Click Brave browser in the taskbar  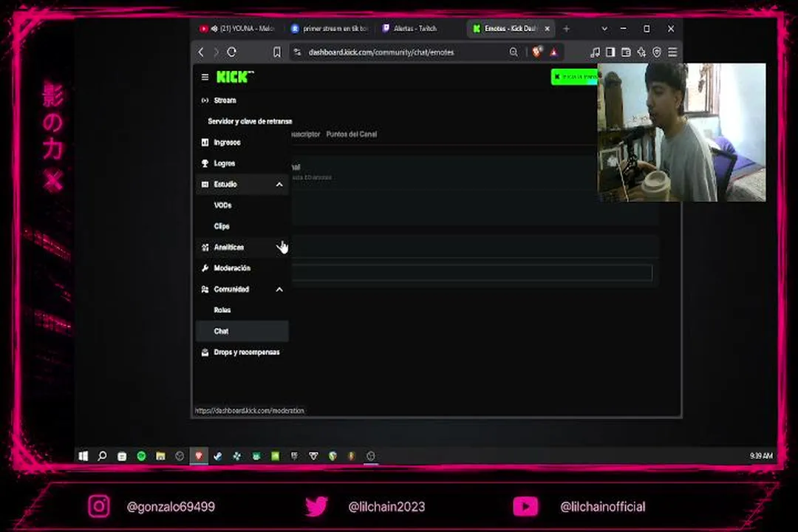(199, 456)
